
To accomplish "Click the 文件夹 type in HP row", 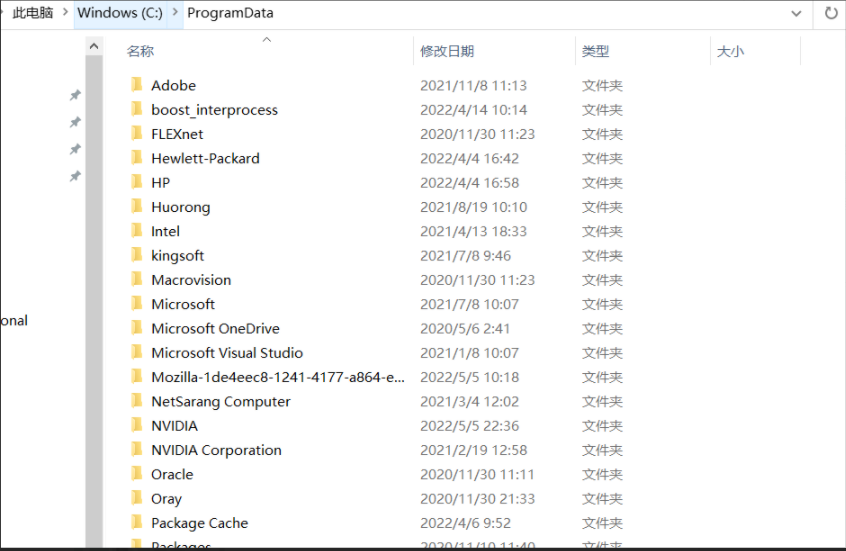I will (x=602, y=182).
